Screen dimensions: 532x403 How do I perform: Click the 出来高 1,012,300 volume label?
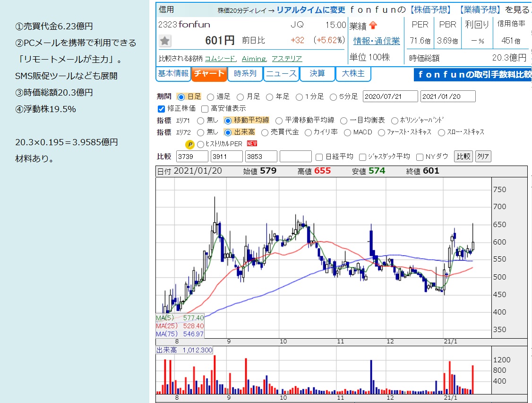pos(184,350)
